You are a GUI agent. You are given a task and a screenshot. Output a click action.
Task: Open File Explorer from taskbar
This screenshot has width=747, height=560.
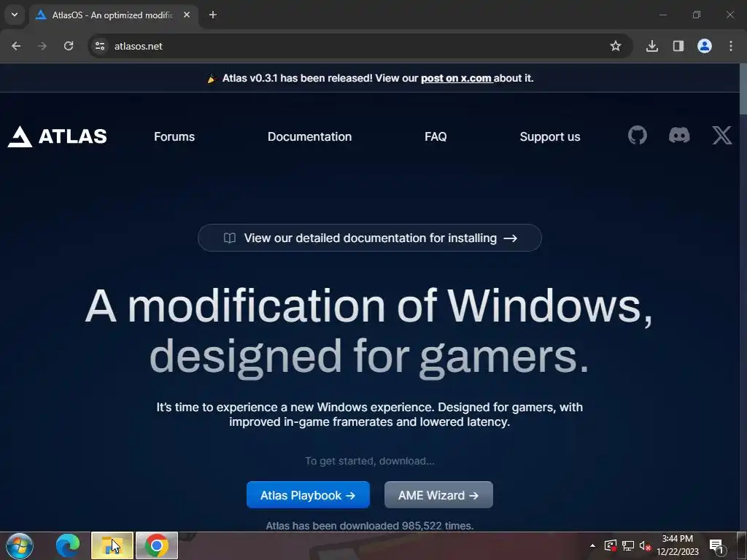[x=112, y=545]
